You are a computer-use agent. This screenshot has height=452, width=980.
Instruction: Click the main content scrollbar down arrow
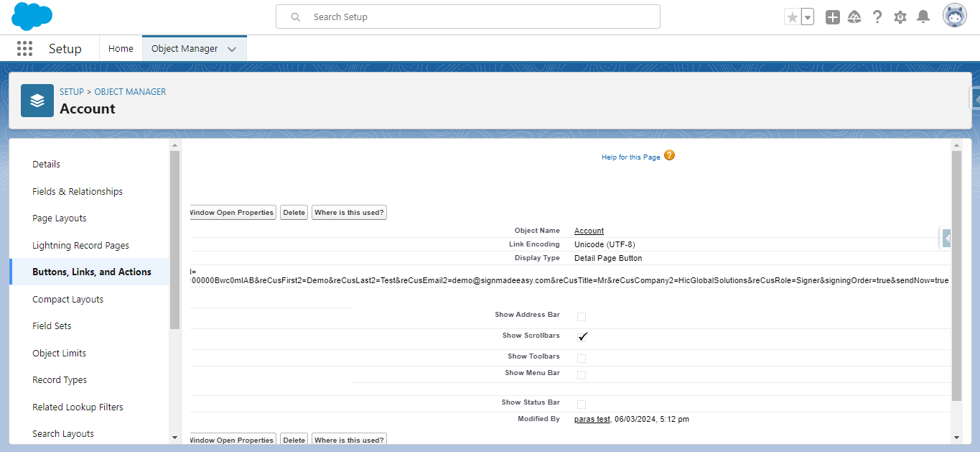pyautogui.click(x=956, y=437)
